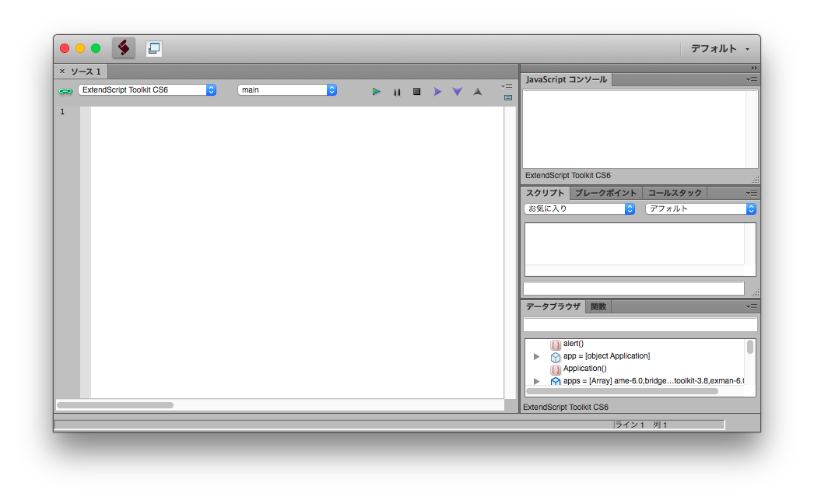Click the Step Into down-arrow icon
Screen dimensions: 814x504
coord(457,91)
